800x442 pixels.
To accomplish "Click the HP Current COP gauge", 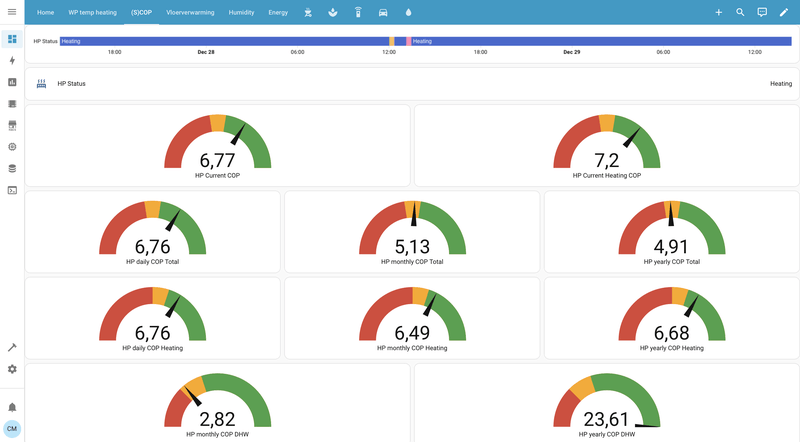I will coord(217,145).
